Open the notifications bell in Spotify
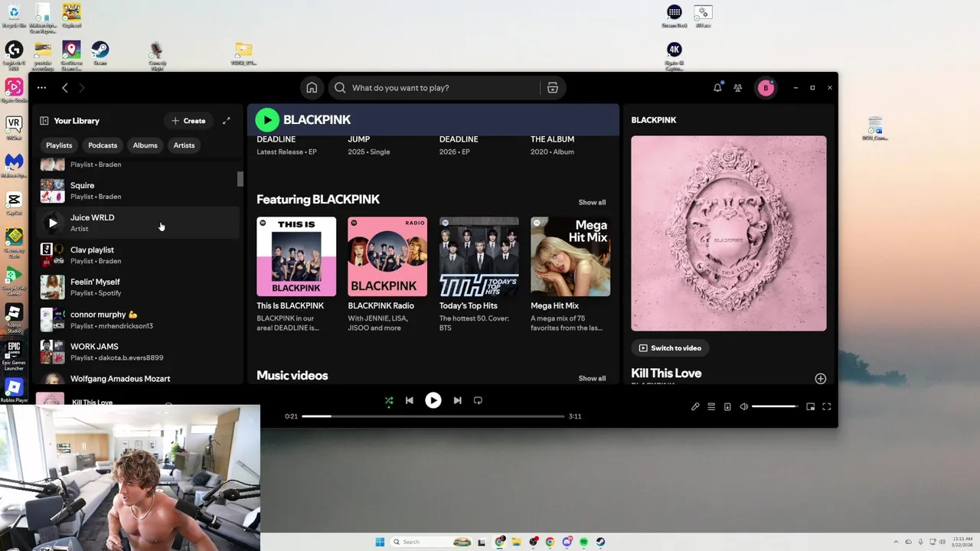The height and width of the screenshot is (551, 980). [717, 88]
